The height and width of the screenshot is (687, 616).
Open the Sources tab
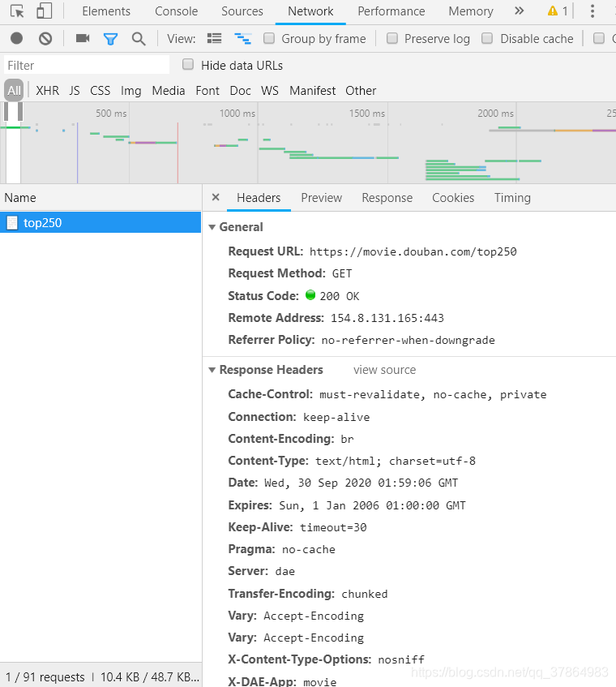(242, 11)
